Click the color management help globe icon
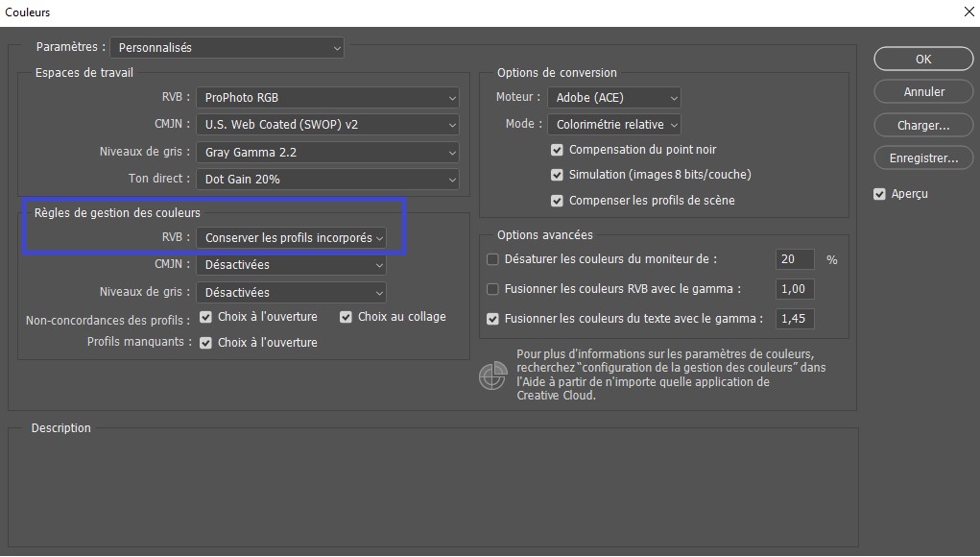 492,375
